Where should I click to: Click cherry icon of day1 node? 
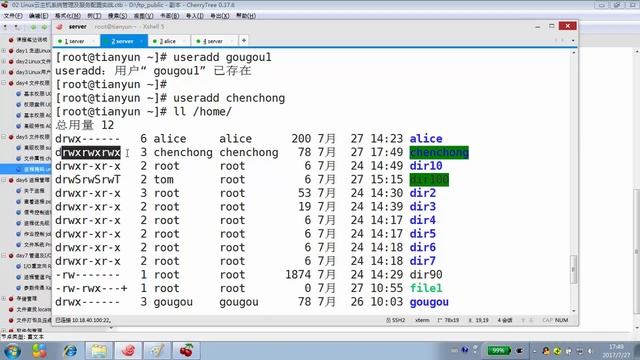pyautogui.click(x=11, y=51)
